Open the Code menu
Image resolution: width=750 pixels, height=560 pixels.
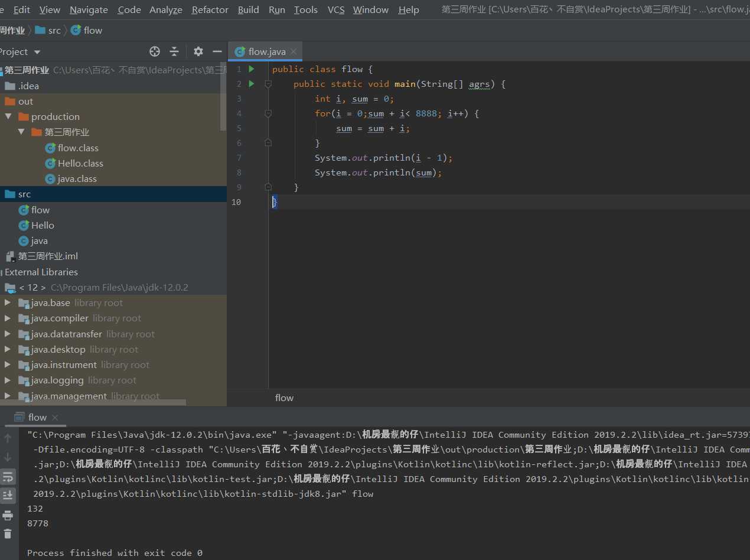tap(129, 9)
